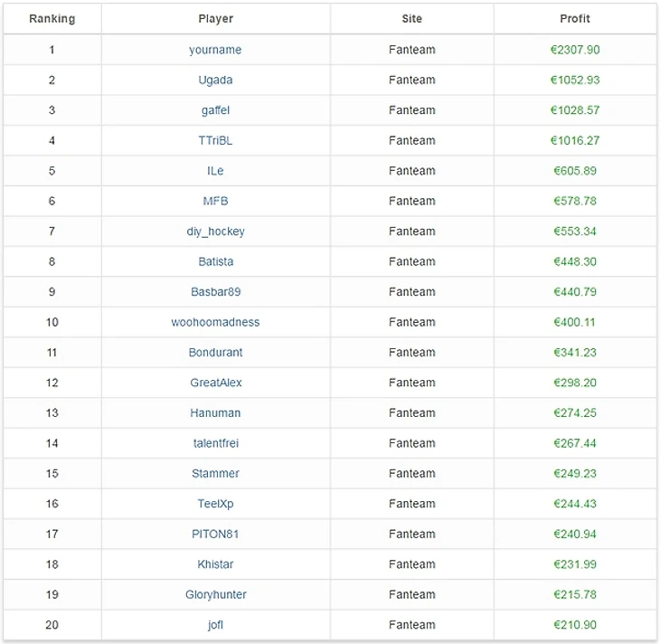
Task: Click the Player column header
Action: pos(215,19)
